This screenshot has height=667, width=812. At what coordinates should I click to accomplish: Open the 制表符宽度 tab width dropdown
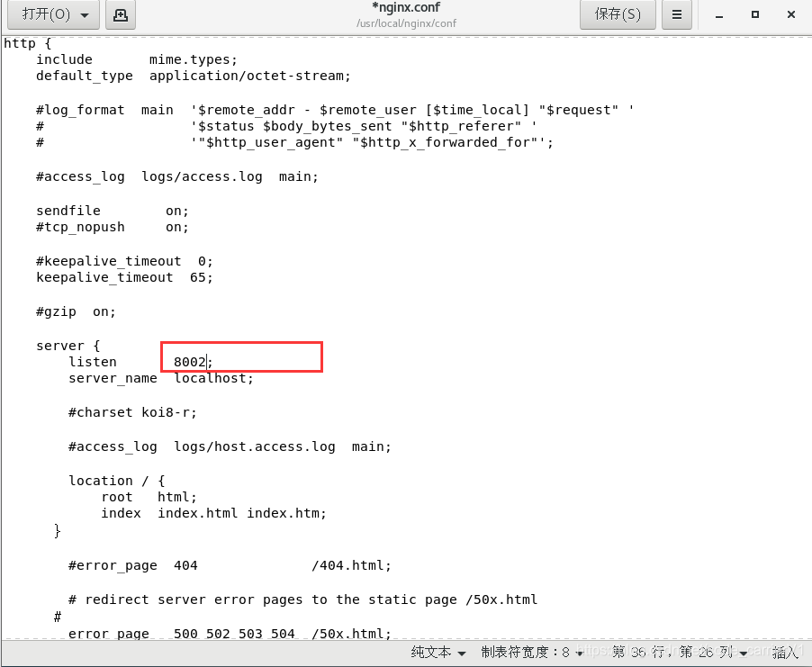tap(532, 652)
